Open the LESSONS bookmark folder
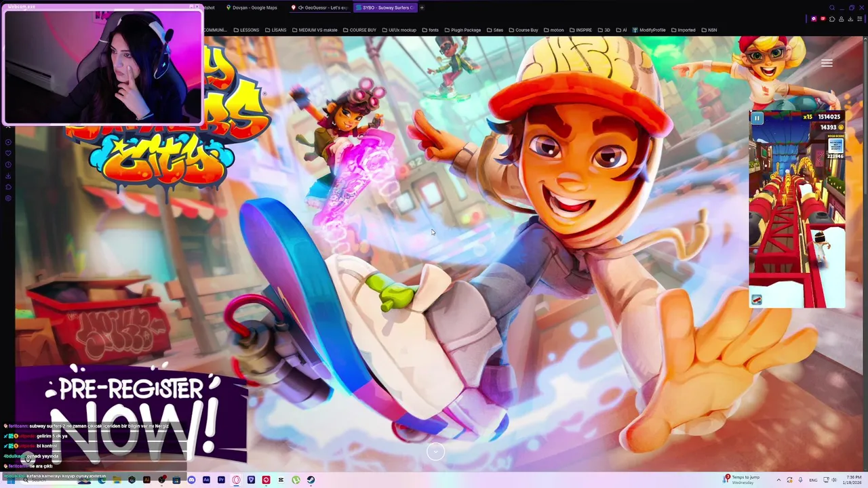 [246, 30]
